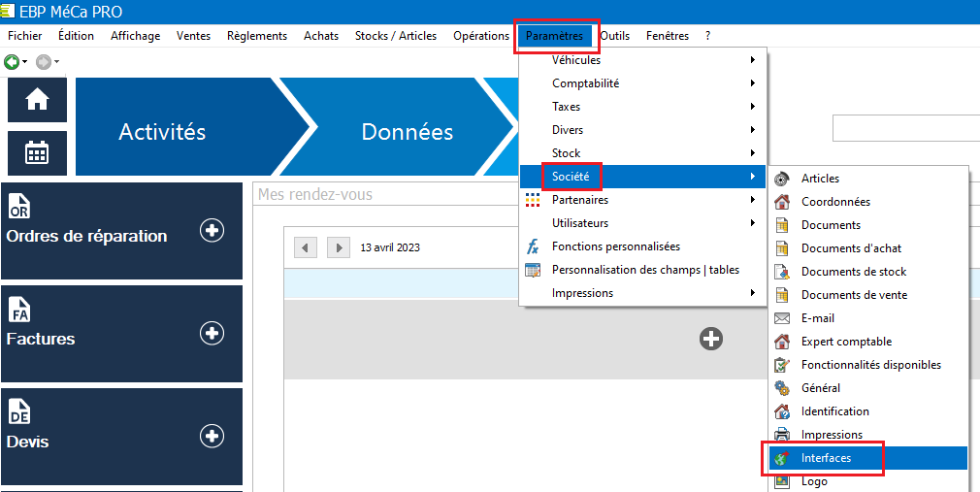
Task: Choose Fonctions personnalisées menu item
Action: [x=615, y=246]
